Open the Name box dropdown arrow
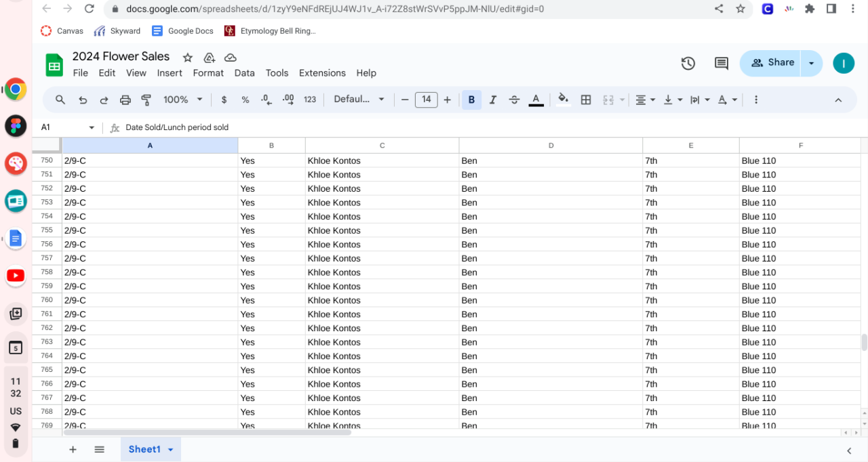The width and height of the screenshot is (868, 462). click(92, 127)
